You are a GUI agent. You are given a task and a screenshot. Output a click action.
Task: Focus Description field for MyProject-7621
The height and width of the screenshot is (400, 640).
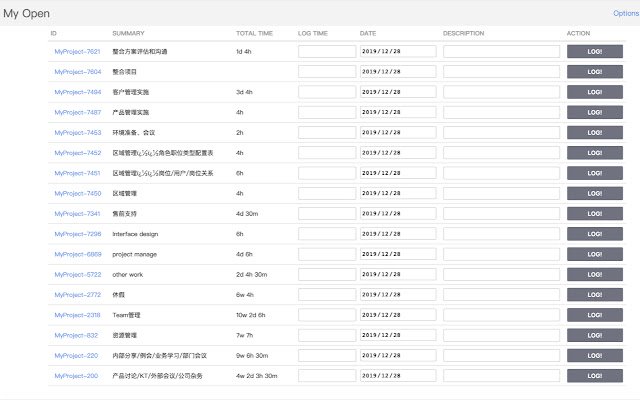501,51
